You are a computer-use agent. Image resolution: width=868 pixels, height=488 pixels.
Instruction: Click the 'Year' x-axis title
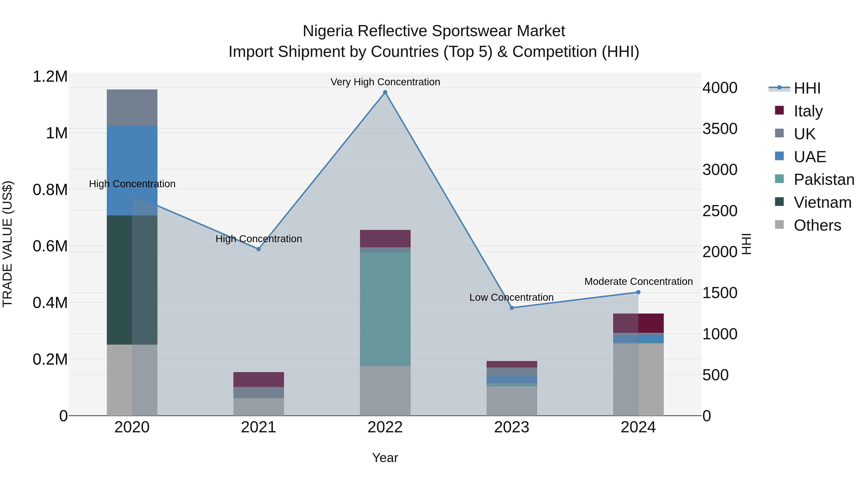click(385, 458)
